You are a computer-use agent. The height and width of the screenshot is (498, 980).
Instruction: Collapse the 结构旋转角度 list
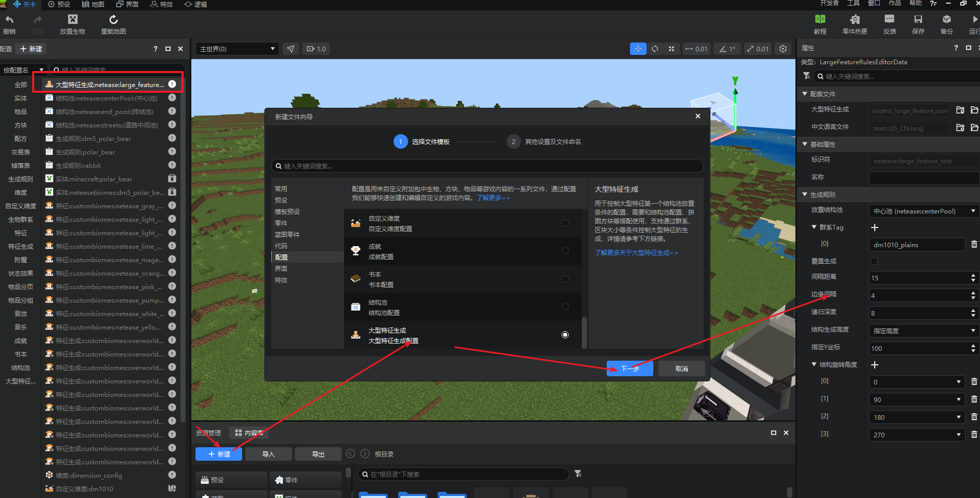pos(814,364)
